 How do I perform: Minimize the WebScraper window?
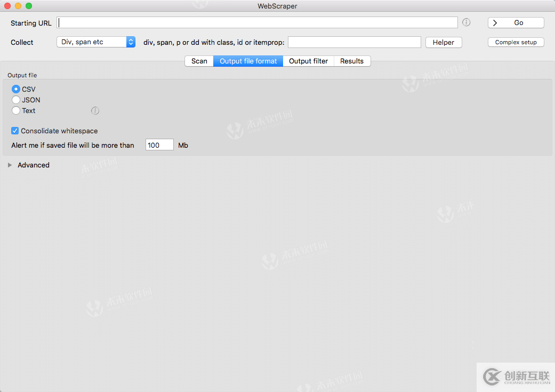pos(18,6)
